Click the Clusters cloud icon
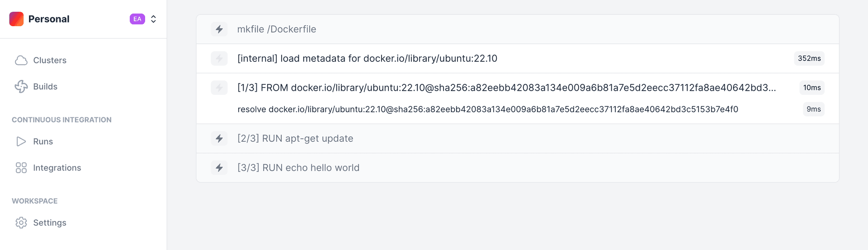Viewport: 868px width, 250px height. click(x=21, y=60)
